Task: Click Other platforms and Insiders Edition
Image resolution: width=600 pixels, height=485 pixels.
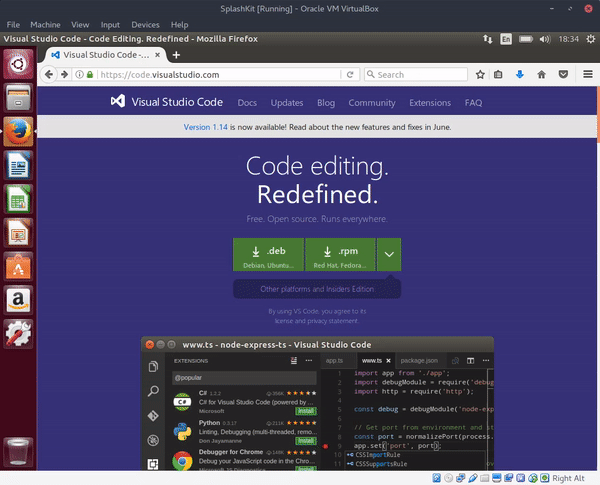Action: pos(317,289)
